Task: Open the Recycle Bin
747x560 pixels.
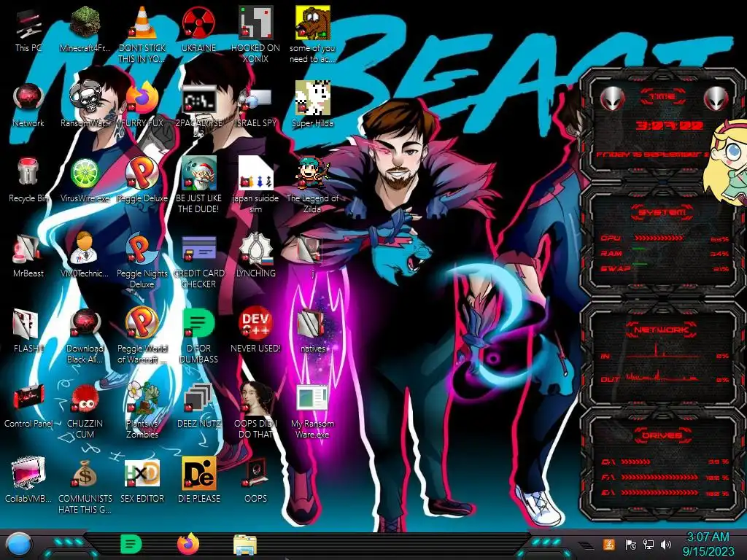Action: click(28, 181)
